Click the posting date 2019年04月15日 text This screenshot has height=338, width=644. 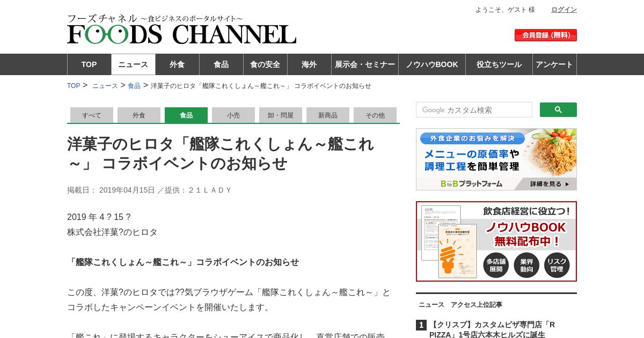127,190
